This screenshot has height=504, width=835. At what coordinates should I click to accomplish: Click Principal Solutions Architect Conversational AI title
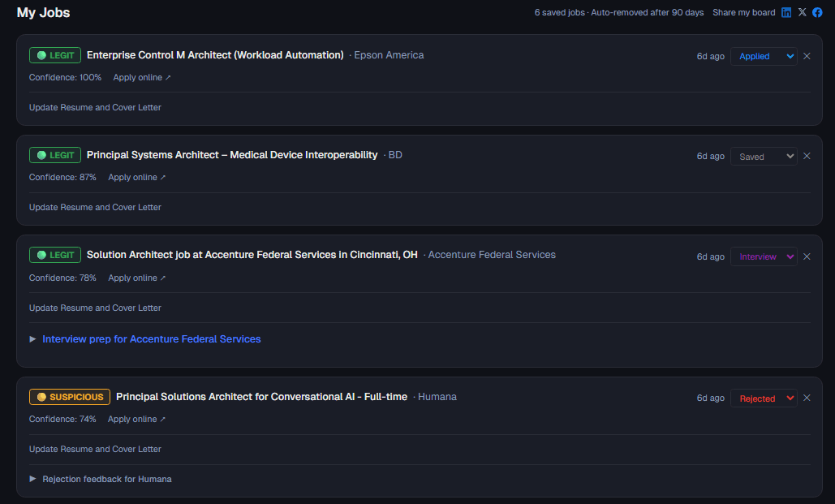pos(261,397)
